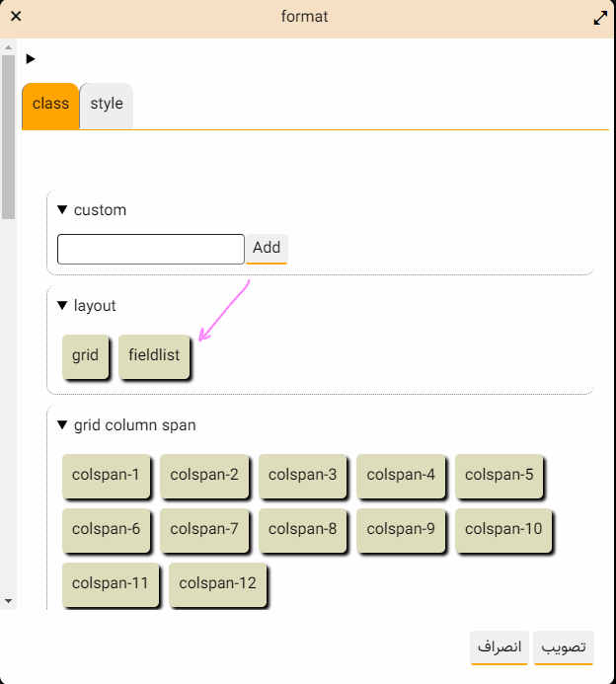The width and height of the screenshot is (616, 684).
Task: Expand the collapsed triangle above the tabs
Action: point(30,58)
